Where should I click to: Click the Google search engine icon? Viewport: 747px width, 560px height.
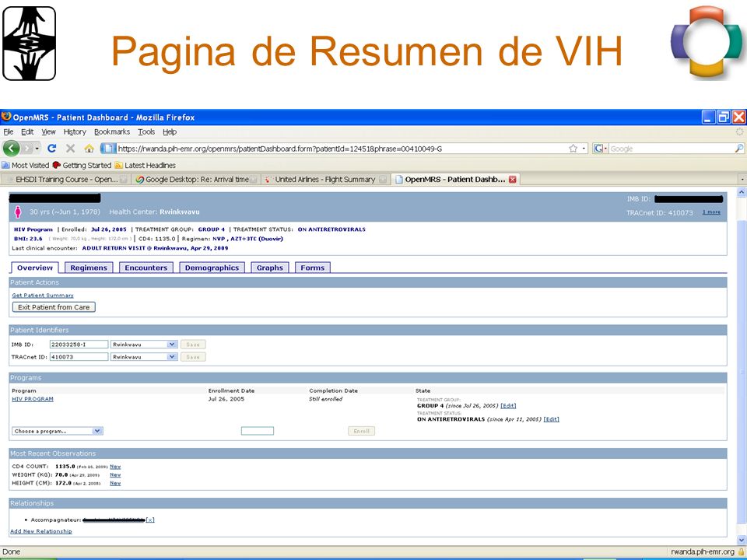point(598,149)
